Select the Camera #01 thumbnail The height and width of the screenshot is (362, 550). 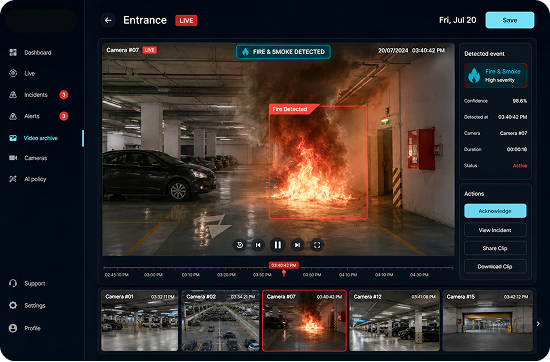[140, 321]
